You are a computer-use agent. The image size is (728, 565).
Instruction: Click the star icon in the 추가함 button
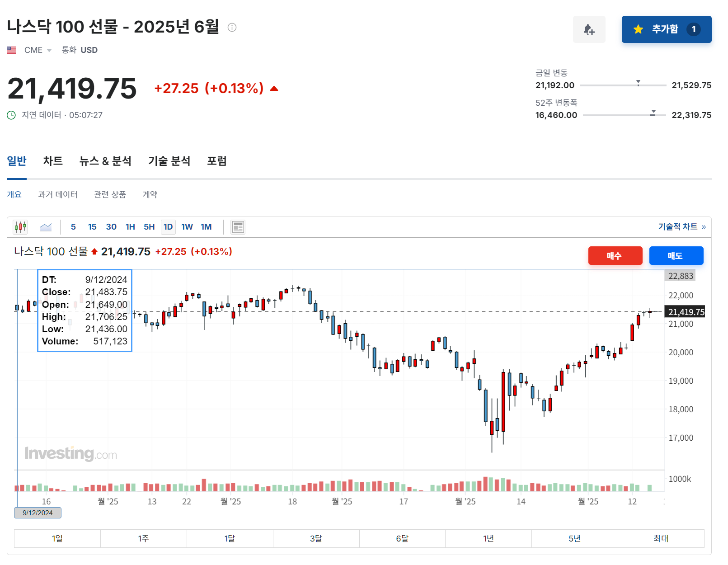pos(638,29)
